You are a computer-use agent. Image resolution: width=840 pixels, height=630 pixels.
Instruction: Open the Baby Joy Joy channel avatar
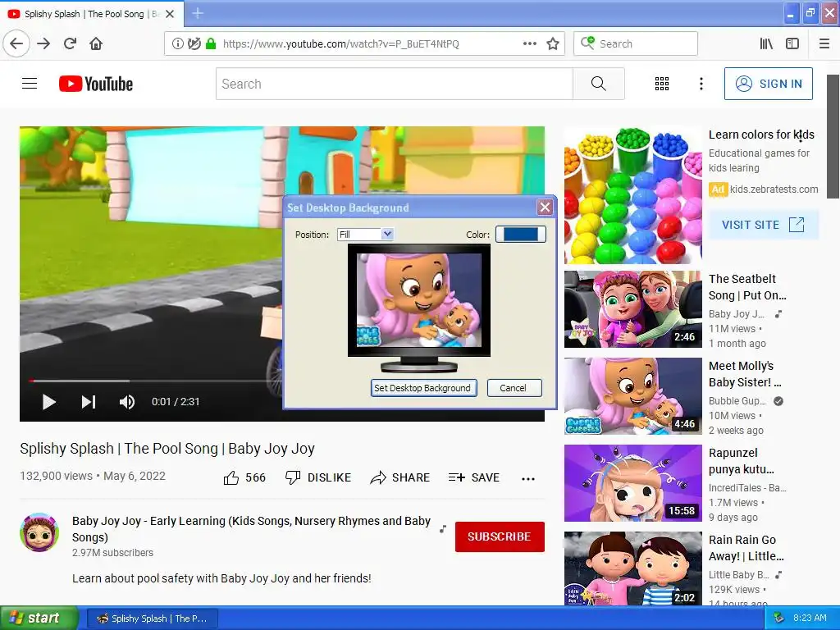39,532
